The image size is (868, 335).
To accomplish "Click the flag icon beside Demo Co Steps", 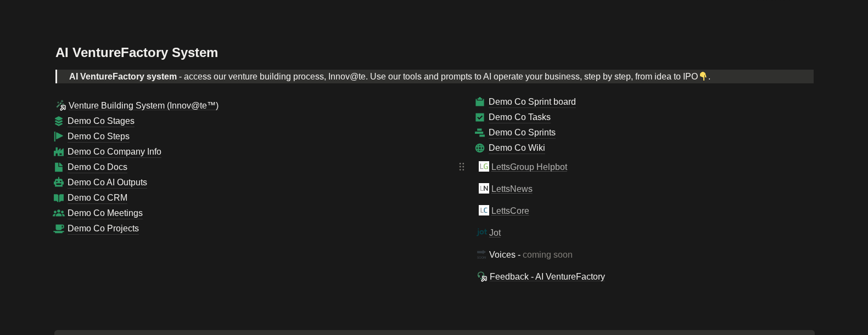I will point(59,137).
